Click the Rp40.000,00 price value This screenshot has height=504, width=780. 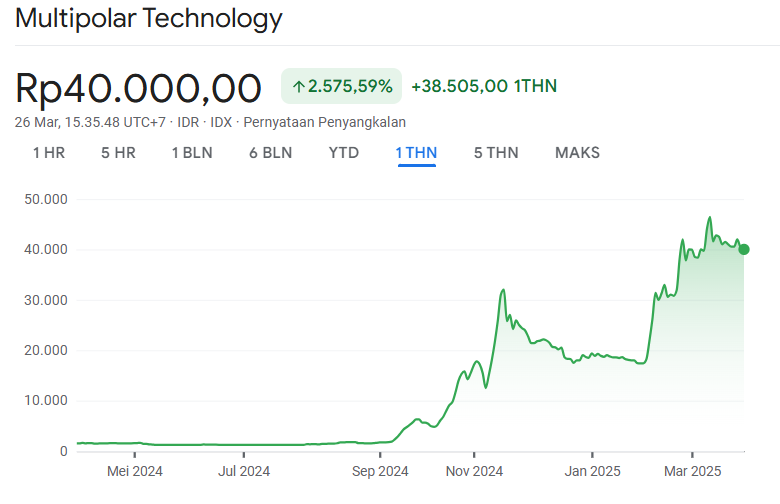139,88
